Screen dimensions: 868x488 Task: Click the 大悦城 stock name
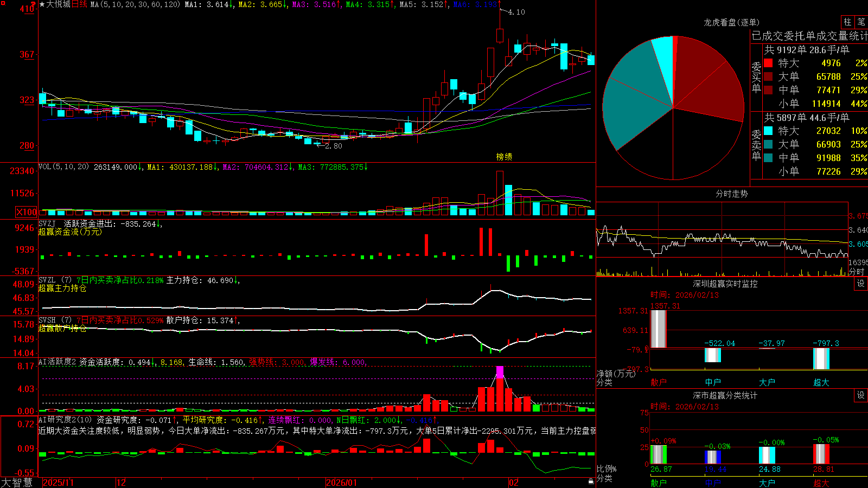coord(59,4)
